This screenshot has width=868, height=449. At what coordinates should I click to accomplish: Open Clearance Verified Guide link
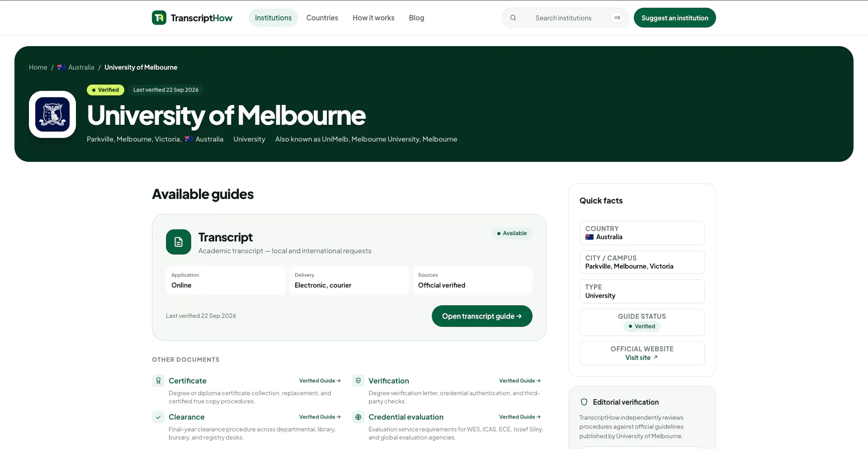coord(320,417)
